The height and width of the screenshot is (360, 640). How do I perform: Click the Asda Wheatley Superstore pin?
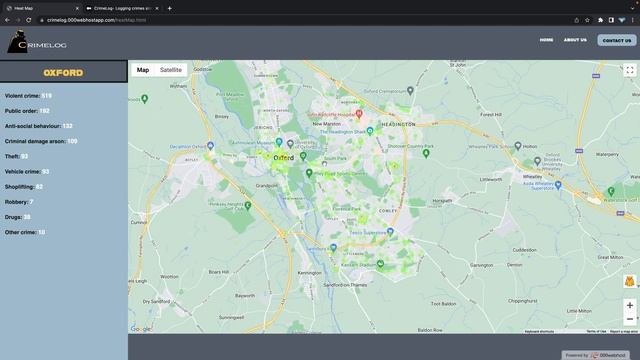tap(558, 185)
